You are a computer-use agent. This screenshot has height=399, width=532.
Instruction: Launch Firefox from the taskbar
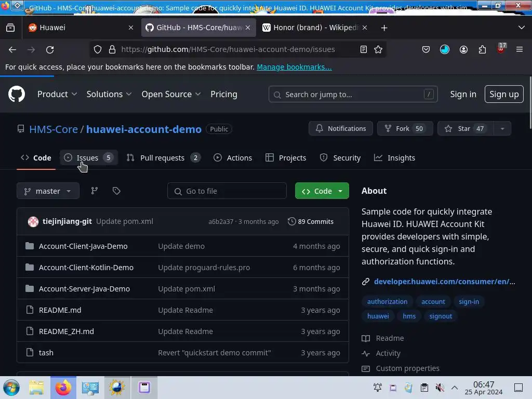coord(63,388)
